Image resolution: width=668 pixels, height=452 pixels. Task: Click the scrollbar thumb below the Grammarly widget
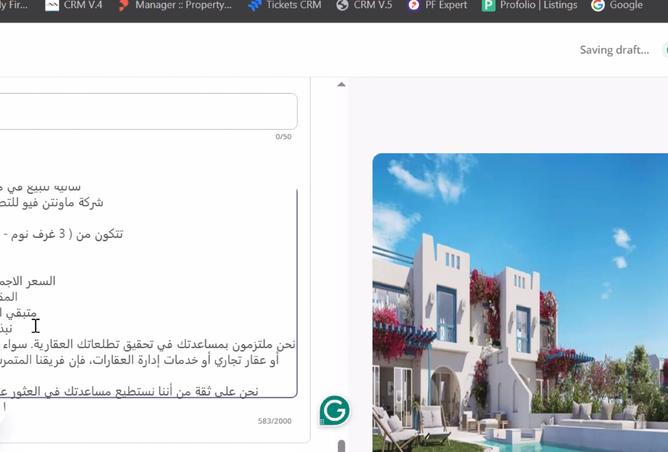[x=341, y=446]
